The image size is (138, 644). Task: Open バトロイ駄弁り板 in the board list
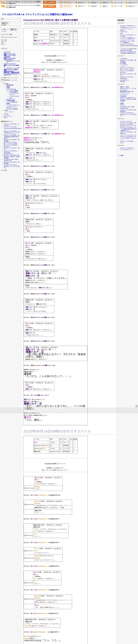(11, 89)
